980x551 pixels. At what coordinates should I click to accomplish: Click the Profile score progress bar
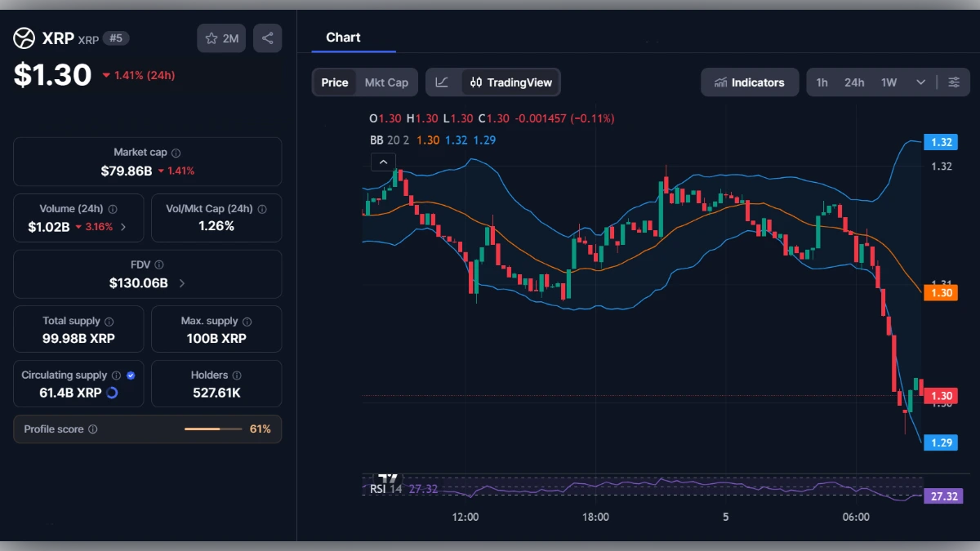click(x=214, y=429)
